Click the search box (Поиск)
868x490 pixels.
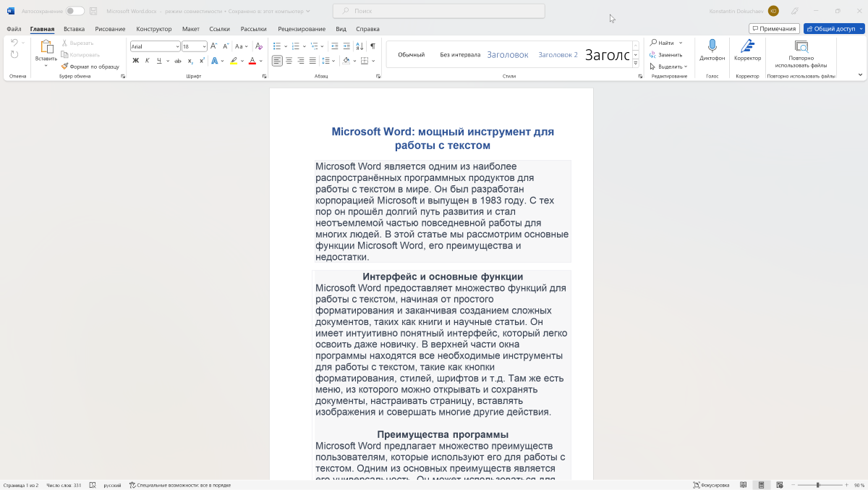coord(439,11)
